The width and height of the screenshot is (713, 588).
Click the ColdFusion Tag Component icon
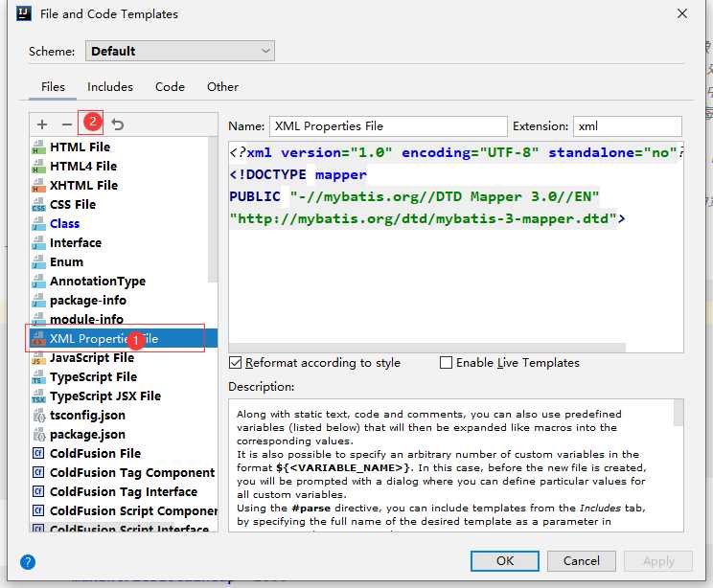click(x=38, y=472)
